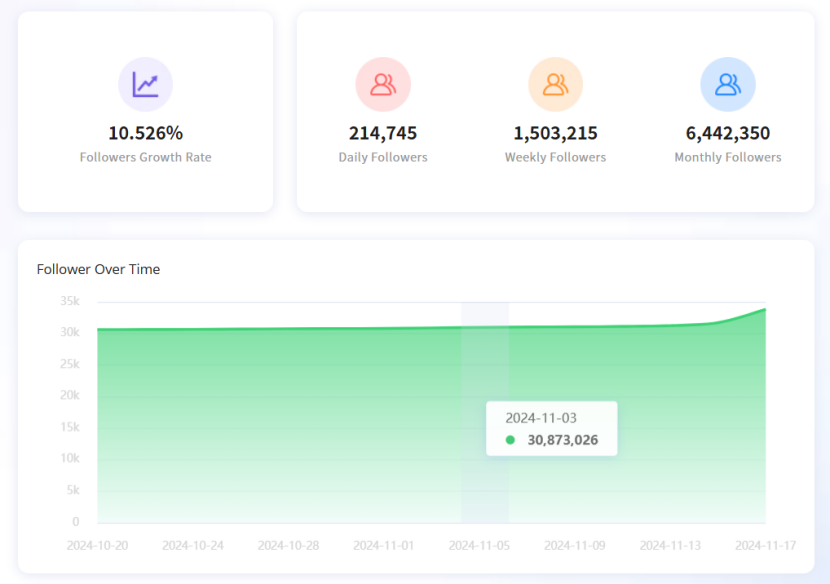Click the 30,873,026 tooltip value
This screenshot has height=584, width=830.
563,440
